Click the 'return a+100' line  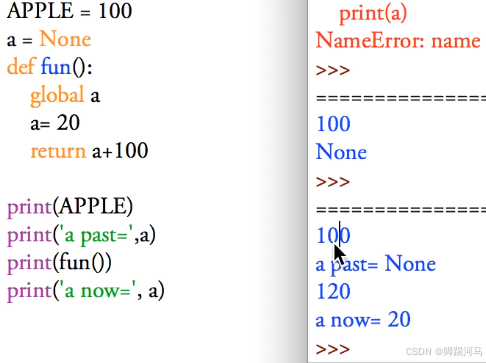coord(89,151)
